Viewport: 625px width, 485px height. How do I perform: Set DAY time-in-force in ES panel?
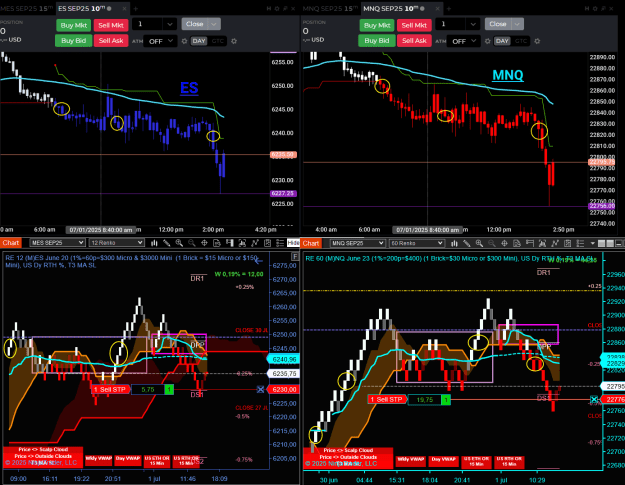click(199, 41)
